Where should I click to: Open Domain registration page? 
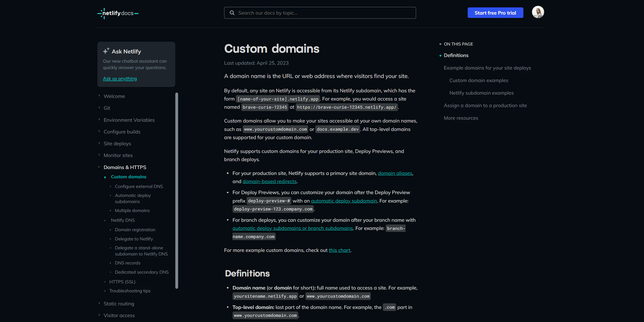(135, 230)
